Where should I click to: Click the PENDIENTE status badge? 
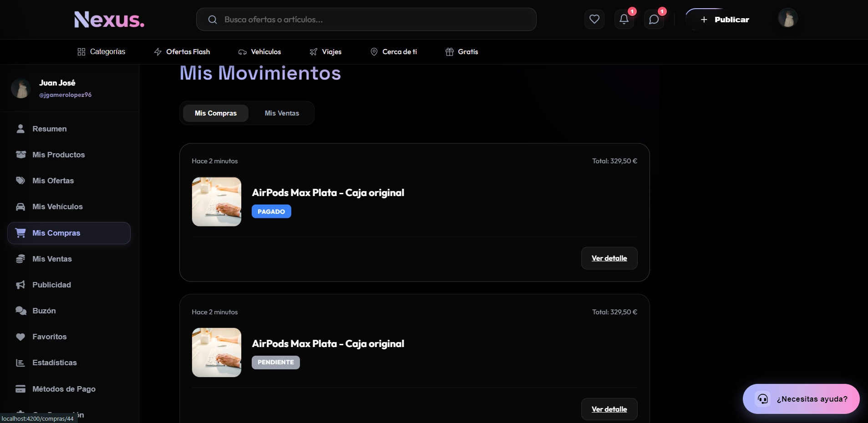coord(276,363)
